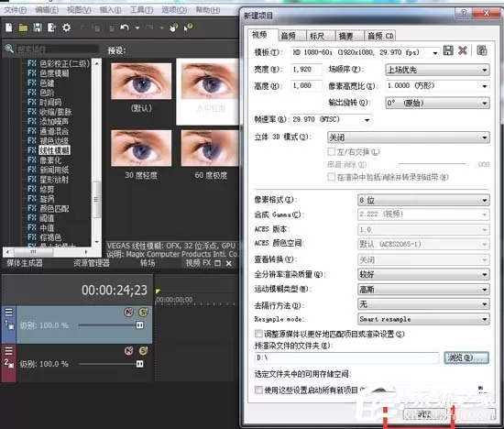Mute track 1 using the red circle icon
The image size is (504, 429).
tap(129, 312)
